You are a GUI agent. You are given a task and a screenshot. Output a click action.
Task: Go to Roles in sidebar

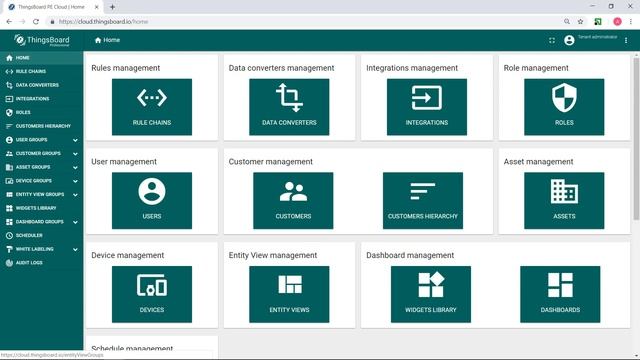(41, 112)
